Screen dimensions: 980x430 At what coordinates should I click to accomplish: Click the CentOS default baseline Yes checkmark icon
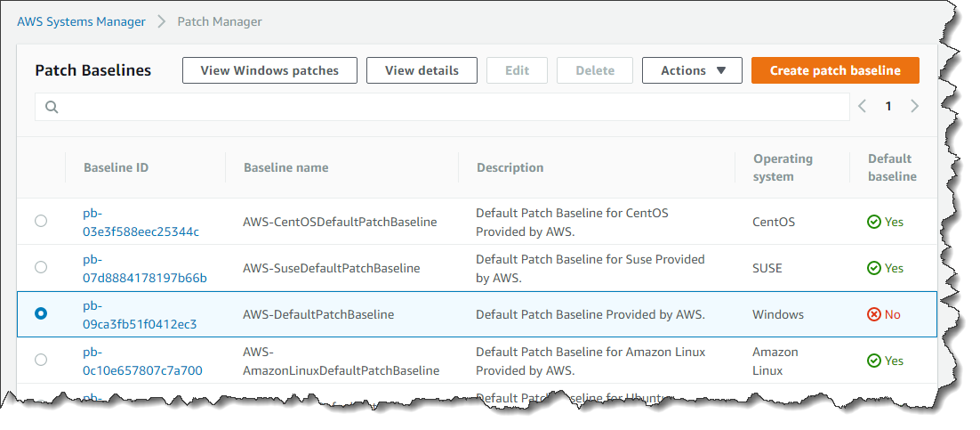click(x=874, y=222)
